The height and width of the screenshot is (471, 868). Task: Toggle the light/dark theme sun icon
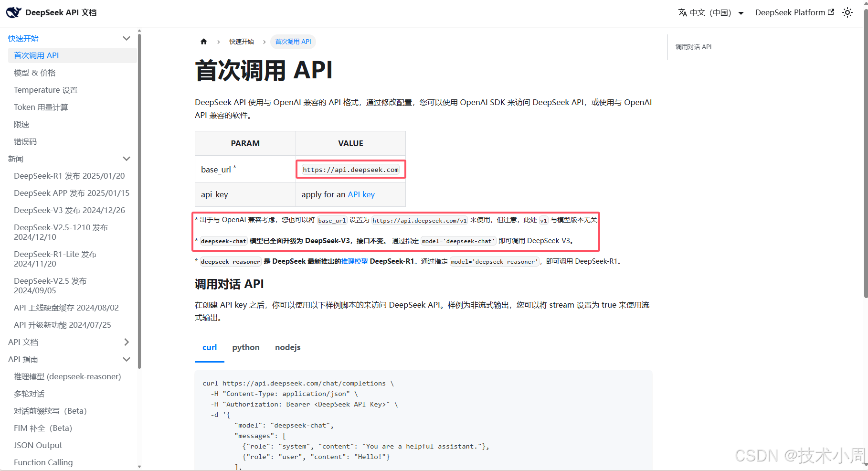[x=847, y=12]
